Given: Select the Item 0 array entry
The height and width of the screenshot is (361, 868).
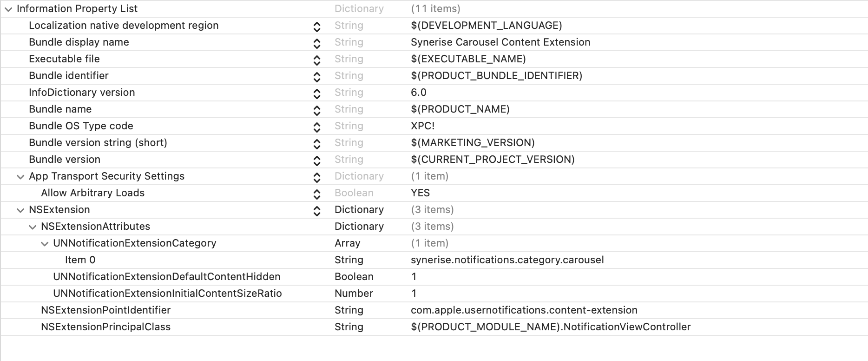Looking at the screenshot, I should (80, 260).
